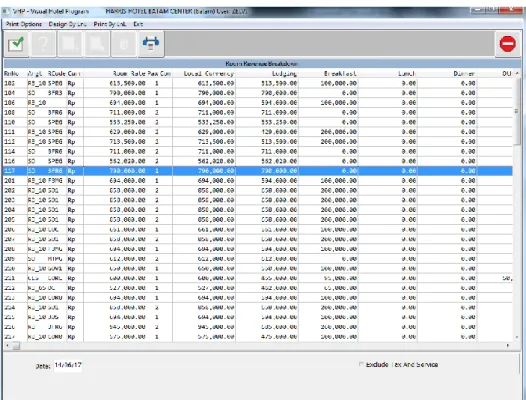Viewport: 526px width, 400px height.
Task: Click the Dinner column header
Action: pos(464,73)
